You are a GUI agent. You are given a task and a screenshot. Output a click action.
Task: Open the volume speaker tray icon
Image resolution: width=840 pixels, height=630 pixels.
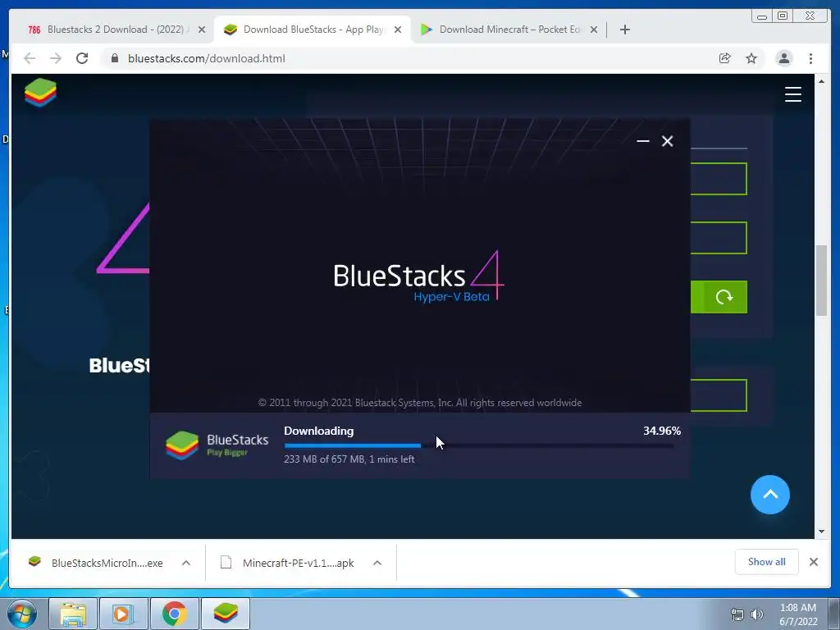coord(757,614)
